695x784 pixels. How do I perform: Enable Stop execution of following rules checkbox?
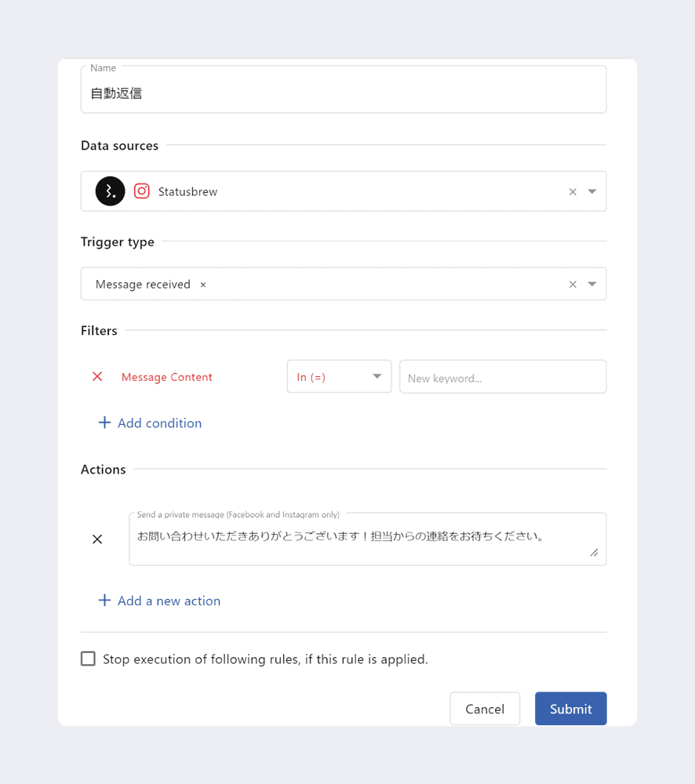tap(89, 659)
